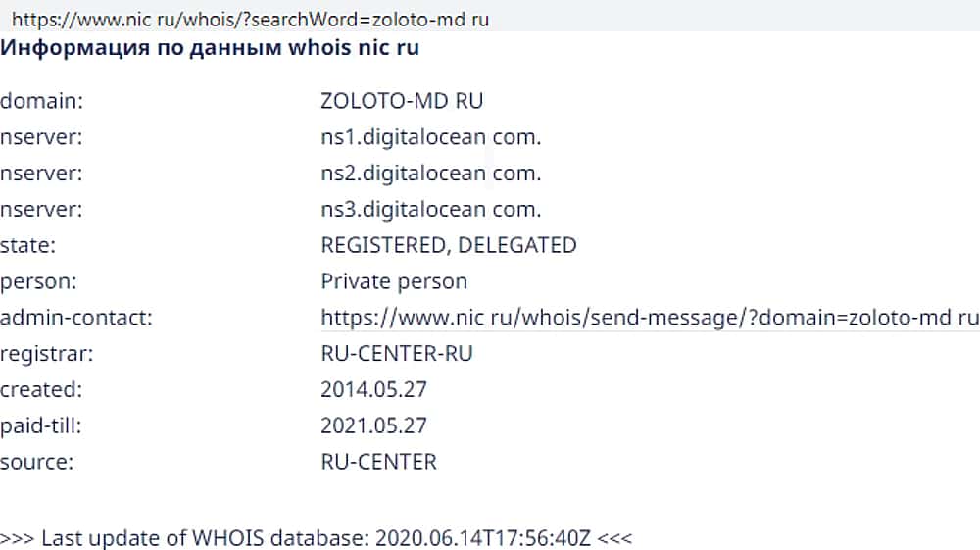Click the paid-till date 2021.05.27

pyautogui.click(x=373, y=425)
